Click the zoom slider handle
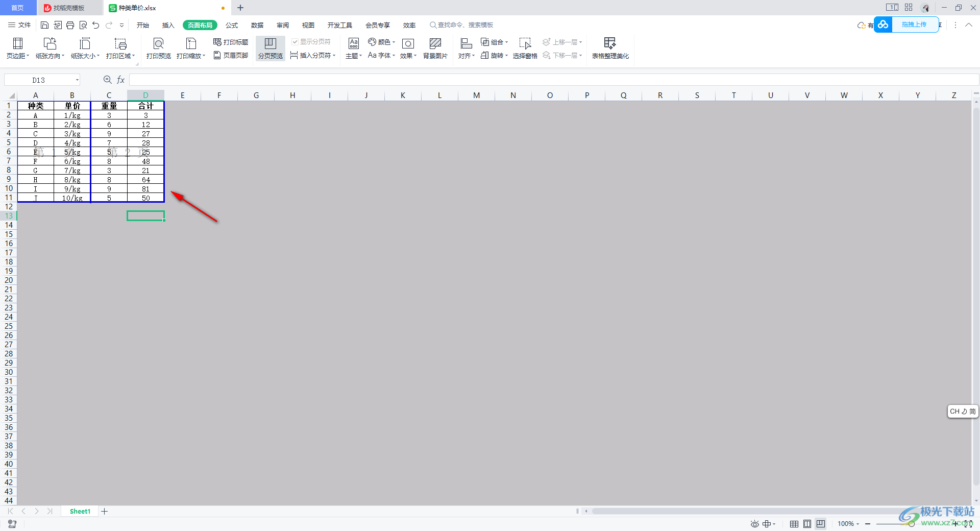 coord(911,524)
